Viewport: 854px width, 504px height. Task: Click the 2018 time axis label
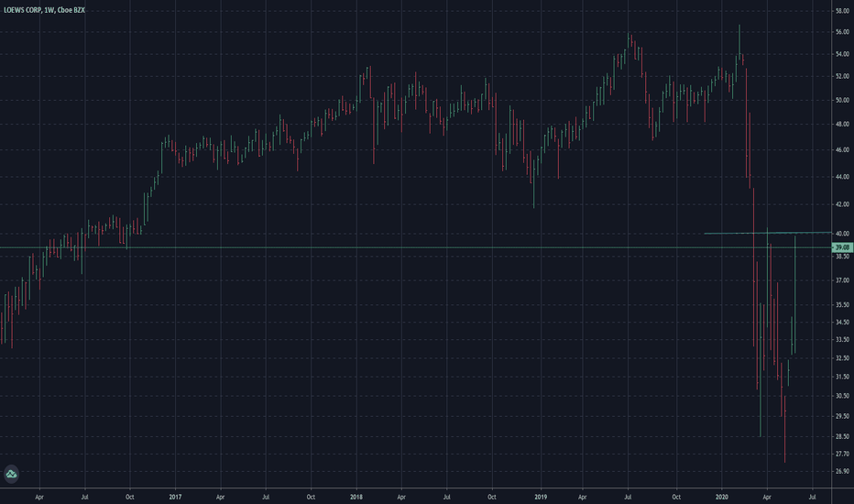tap(356, 497)
